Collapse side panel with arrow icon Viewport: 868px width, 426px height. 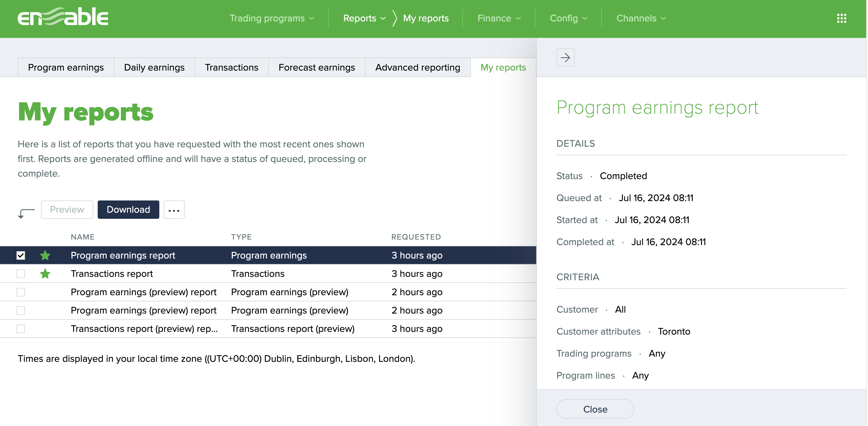565,58
